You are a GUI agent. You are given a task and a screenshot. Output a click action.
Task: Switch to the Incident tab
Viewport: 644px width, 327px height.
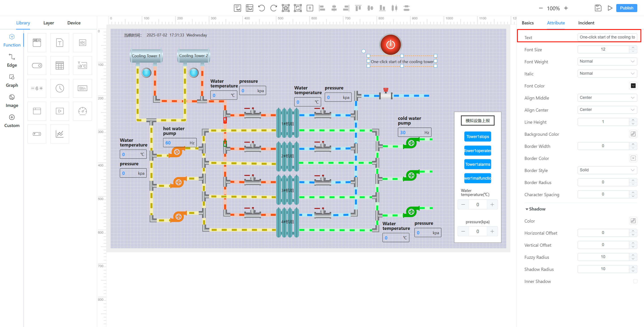click(x=586, y=23)
